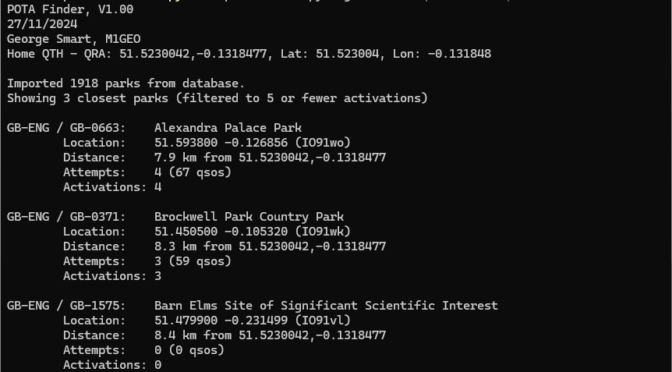Image resolution: width=672 pixels, height=372 pixels.
Task: Click the 4 (67 qsos) attempts value
Action: 193,172
